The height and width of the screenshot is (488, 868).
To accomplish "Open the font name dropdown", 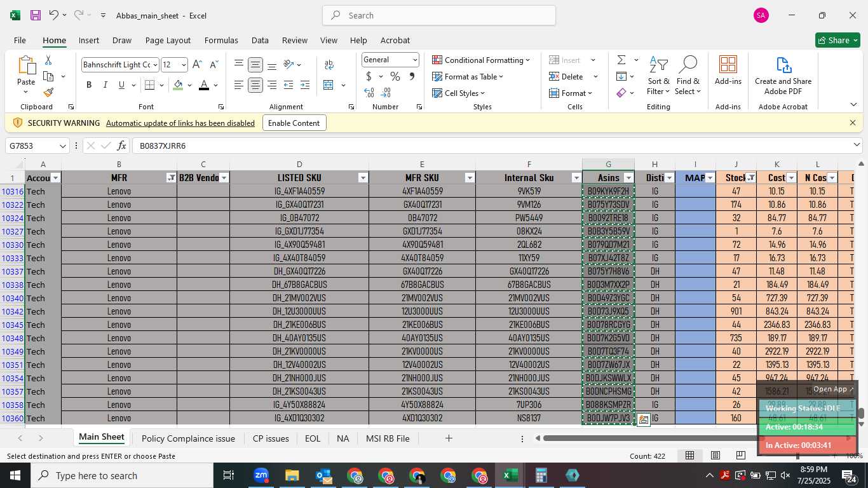I will click(154, 65).
